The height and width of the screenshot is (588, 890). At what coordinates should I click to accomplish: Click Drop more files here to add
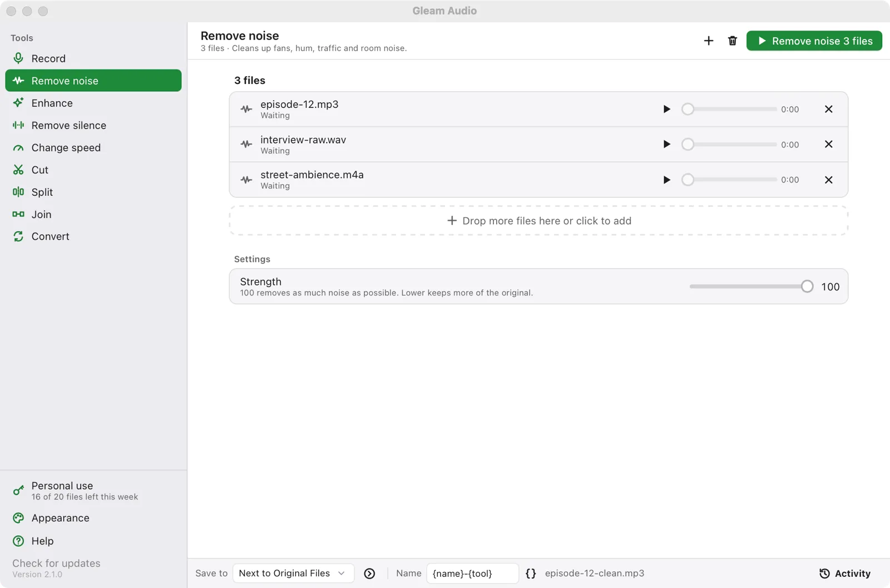click(x=538, y=221)
